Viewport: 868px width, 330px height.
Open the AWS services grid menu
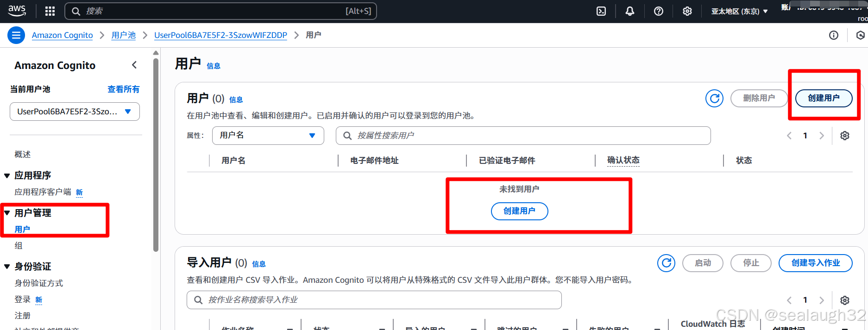tap(50, 11)
